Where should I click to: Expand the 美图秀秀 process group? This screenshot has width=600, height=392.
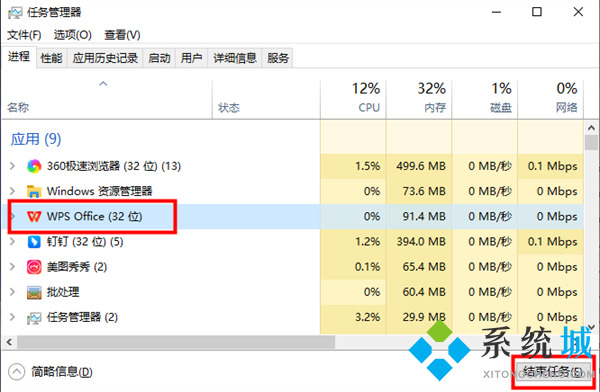coord(12,267)
